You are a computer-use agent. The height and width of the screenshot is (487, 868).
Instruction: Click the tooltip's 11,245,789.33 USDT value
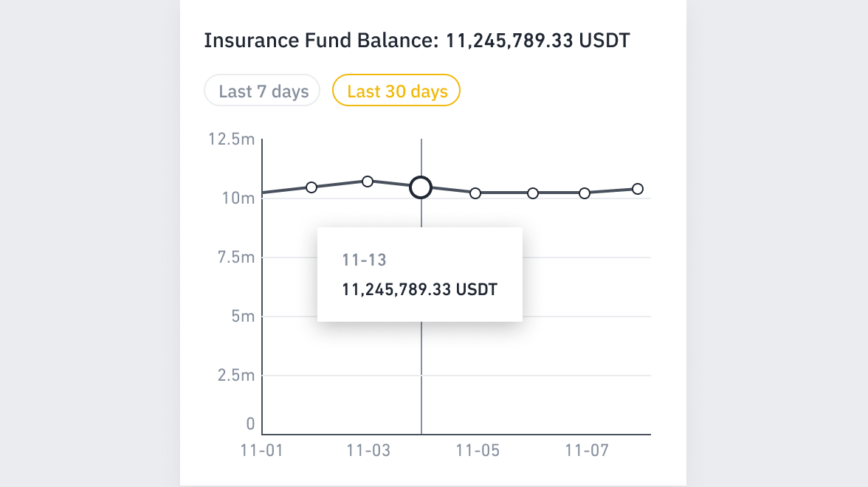[420, 289]
